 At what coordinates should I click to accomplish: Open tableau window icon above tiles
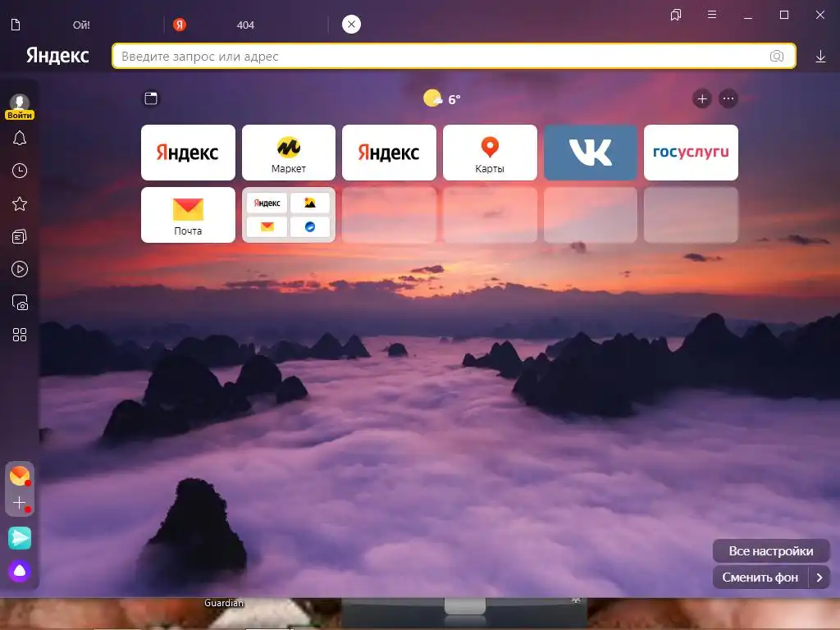[x=151, y=98]
